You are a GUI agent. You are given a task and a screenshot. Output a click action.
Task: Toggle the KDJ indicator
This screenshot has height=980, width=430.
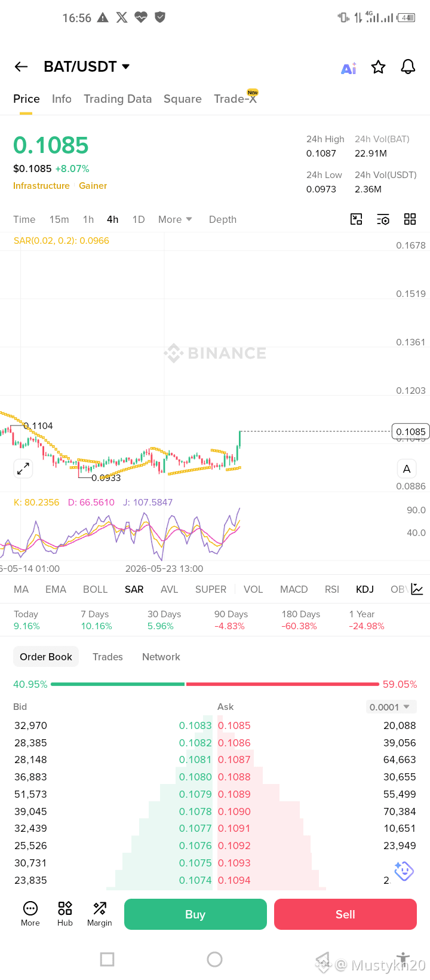(365, 589)
